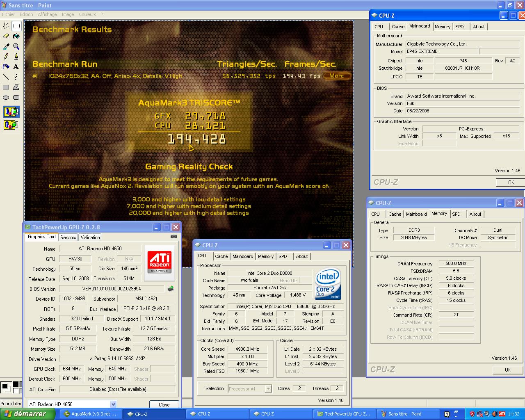Click Close button in GPU-Z window
This screenshot has height=420, width=525.
(164, 404)
